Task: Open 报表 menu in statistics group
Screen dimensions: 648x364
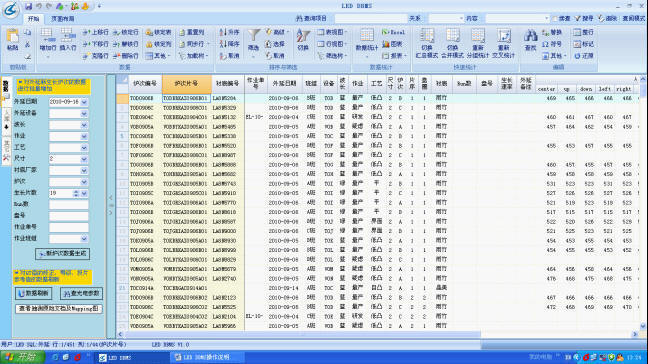Action: [x=394, y=55]
